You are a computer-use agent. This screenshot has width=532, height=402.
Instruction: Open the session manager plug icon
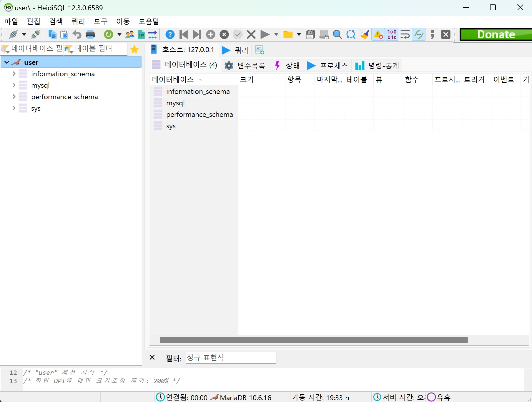click(x=13, y=34)
